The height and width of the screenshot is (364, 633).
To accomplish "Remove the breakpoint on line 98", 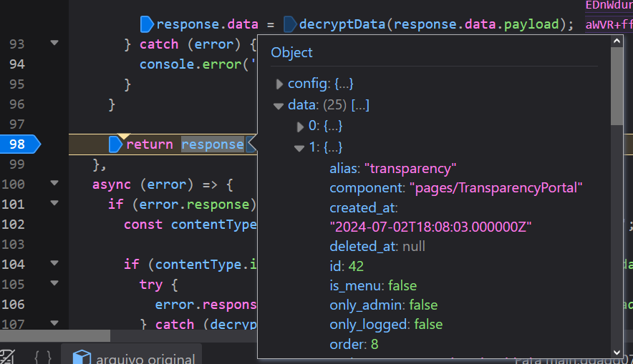I will pyautogui.click(x=19, y=144).
